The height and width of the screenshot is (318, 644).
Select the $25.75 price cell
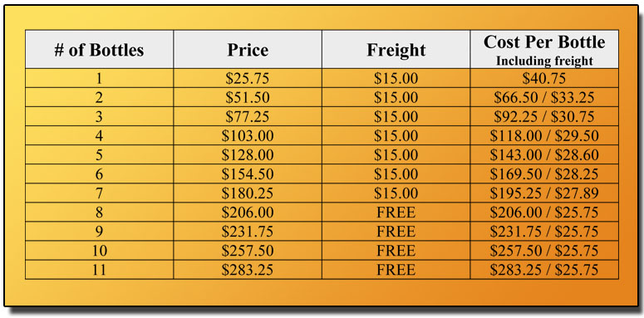click(248, 78)
